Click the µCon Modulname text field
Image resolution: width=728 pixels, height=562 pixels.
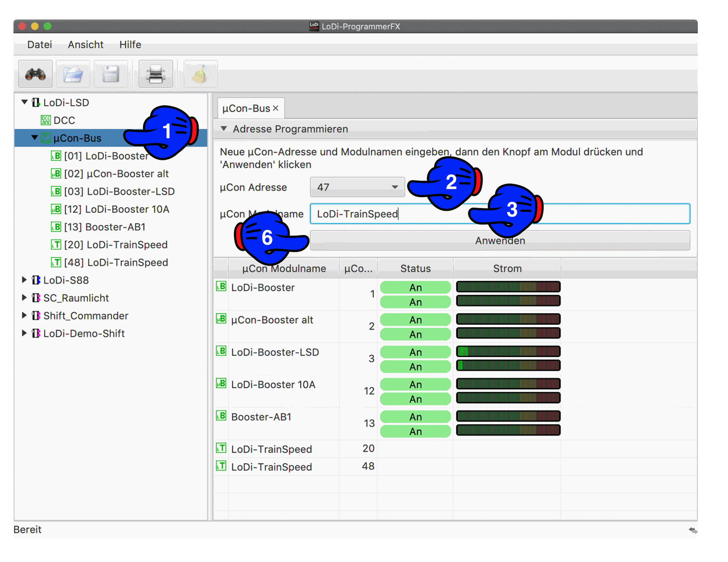pyautogui.click(x=500, y=214)
